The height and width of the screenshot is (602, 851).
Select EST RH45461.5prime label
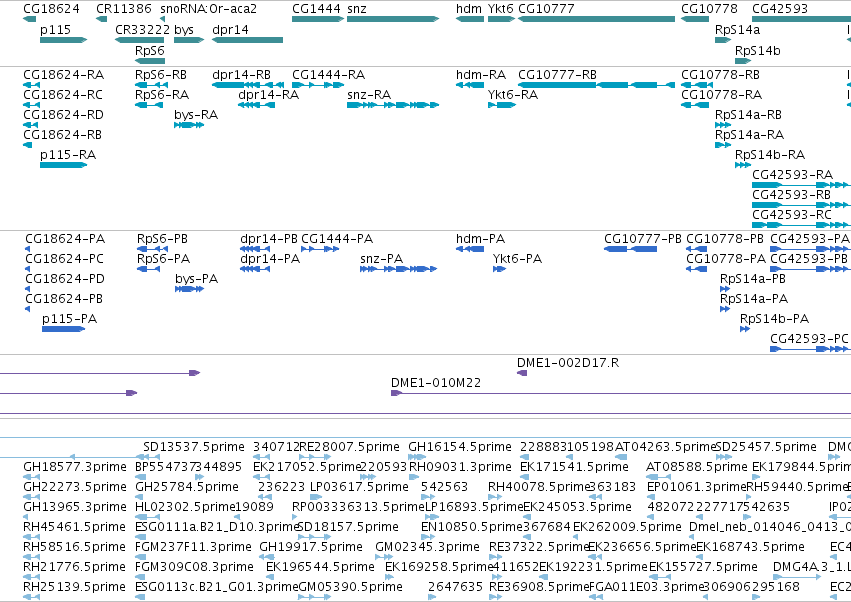pos(74,527)
